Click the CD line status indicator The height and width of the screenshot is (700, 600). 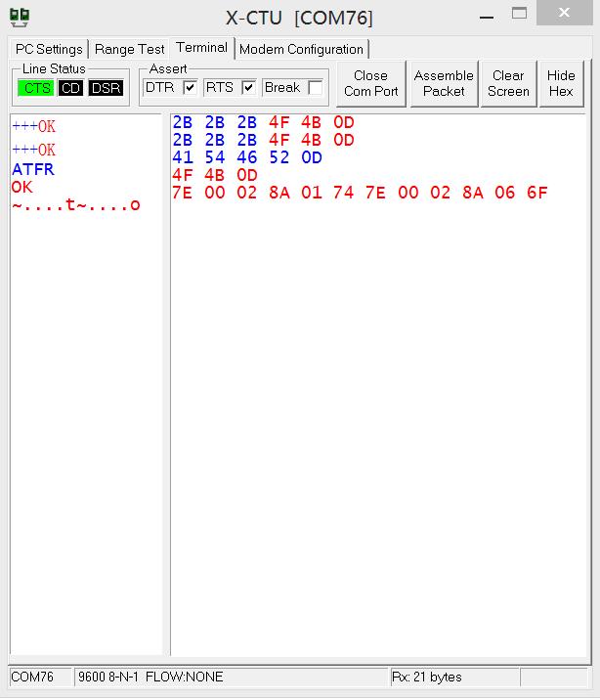point(71,88)
